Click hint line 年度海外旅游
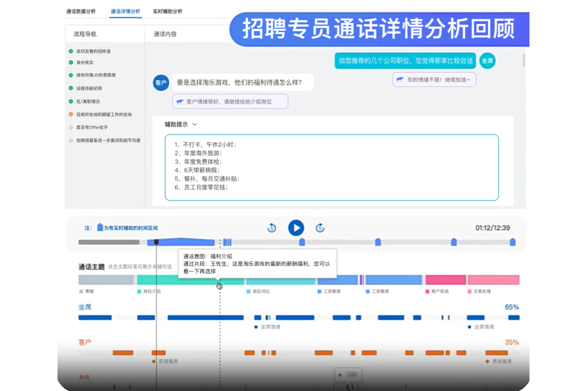 [x=199, y=153]
